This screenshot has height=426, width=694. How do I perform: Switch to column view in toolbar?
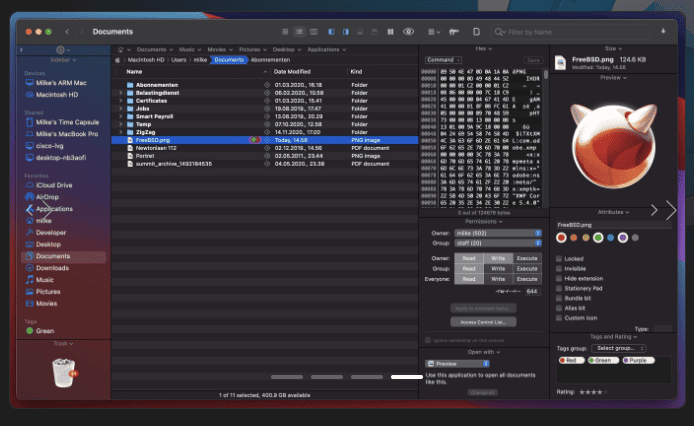[x=314, y=32]
